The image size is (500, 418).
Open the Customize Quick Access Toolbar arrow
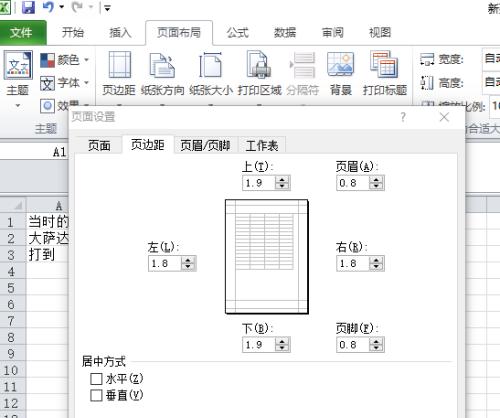(x=107, y=8)
